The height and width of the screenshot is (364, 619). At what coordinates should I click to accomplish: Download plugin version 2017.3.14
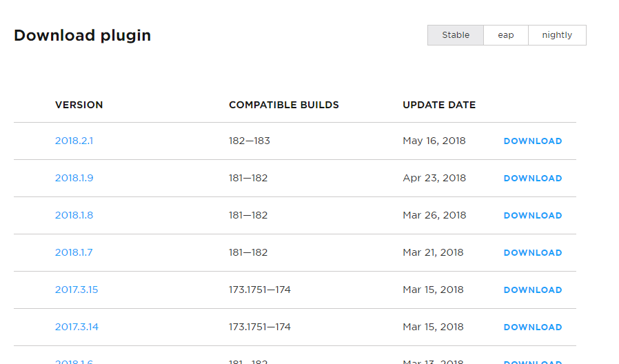pyautogui.click(x=533, y=327)
